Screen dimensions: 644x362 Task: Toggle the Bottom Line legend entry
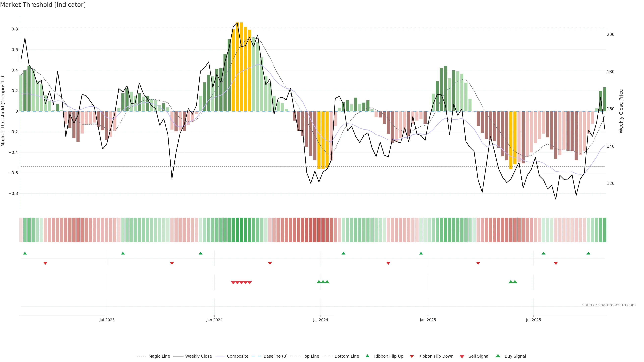click(x=346, y=356)
